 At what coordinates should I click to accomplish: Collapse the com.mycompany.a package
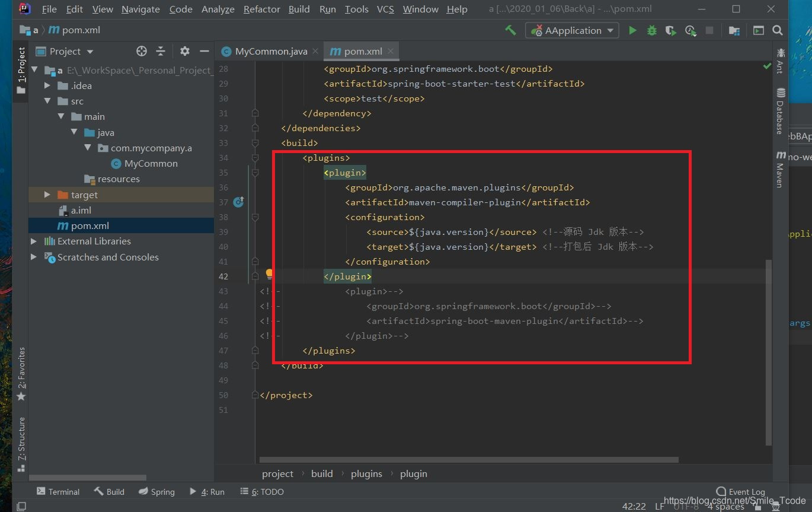point(87,148)
